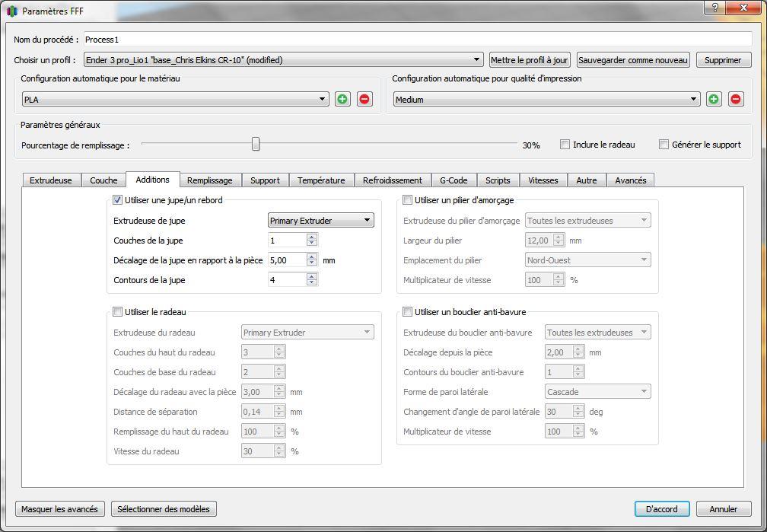Click the 'Pourcentage de remplissage' slider handle
This screenshot has width=767, height=532.
[256, 145]
